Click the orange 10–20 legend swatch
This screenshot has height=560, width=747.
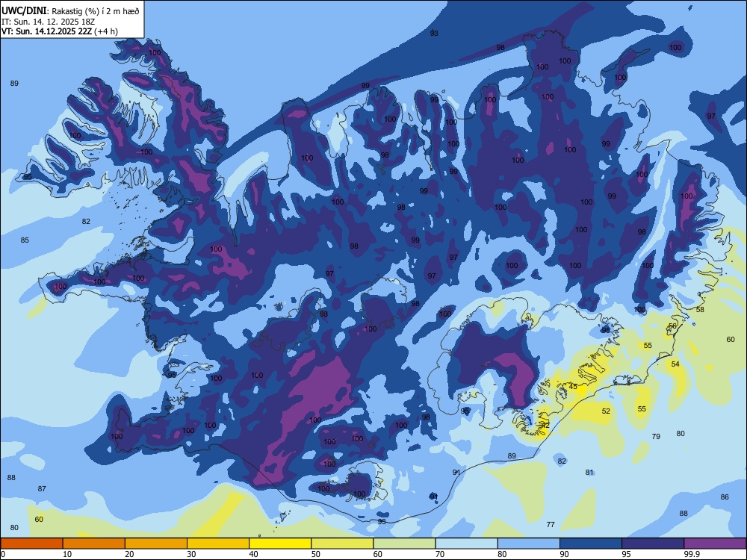click(x=94, y=544)
